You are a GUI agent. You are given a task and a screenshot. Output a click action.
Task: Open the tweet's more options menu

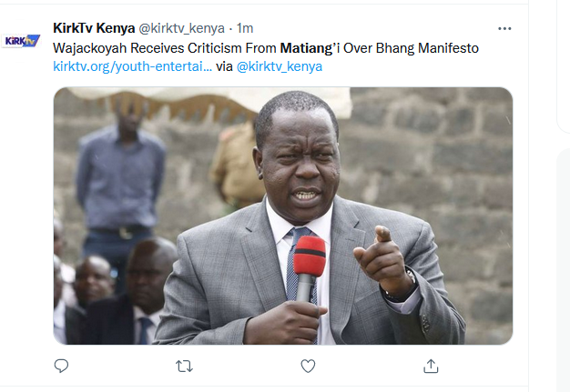coord(504,28)
